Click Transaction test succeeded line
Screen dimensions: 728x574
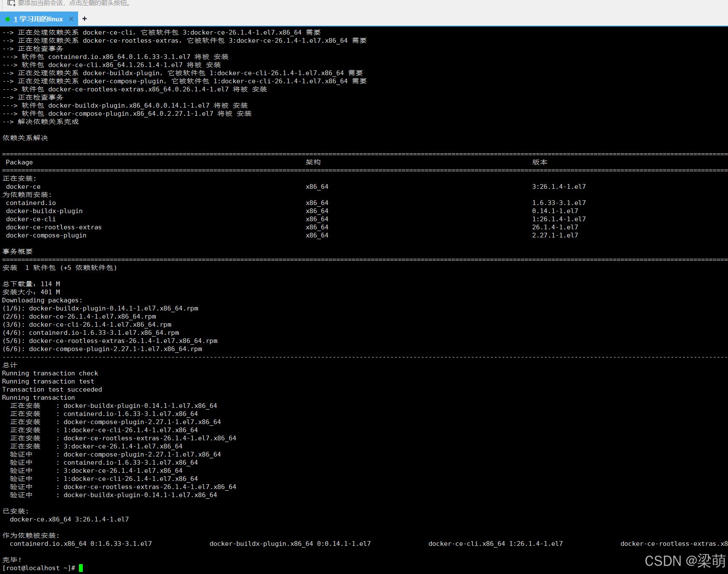tap(52, 389)
